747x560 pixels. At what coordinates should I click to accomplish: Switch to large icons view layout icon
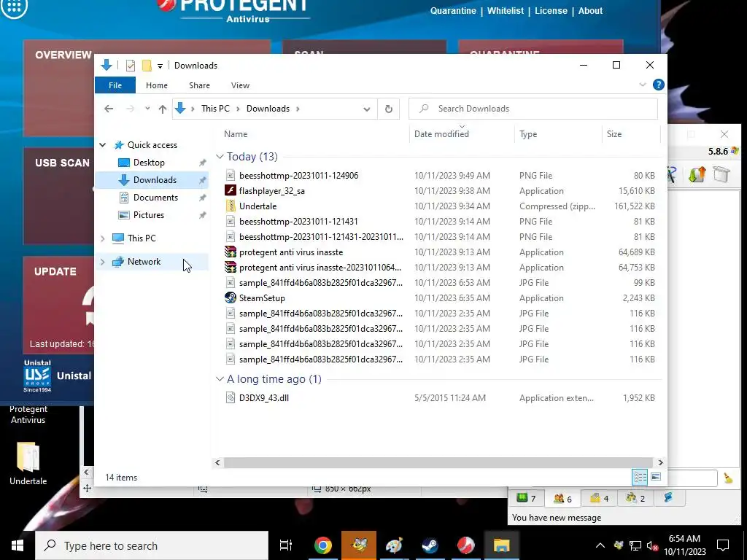656,477
